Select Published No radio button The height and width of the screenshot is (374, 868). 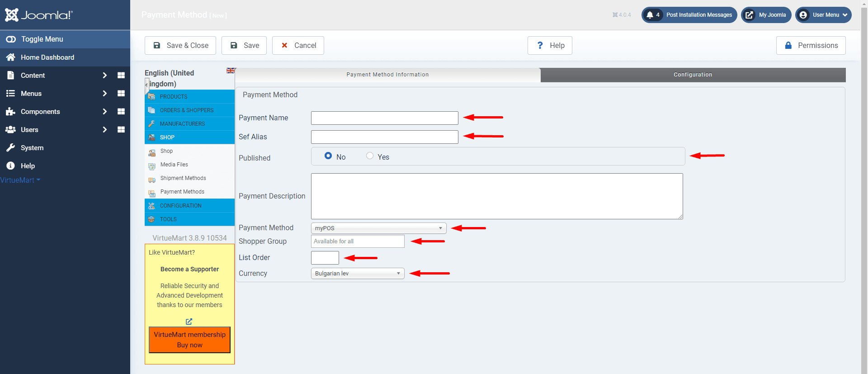[x=328, y=156]
